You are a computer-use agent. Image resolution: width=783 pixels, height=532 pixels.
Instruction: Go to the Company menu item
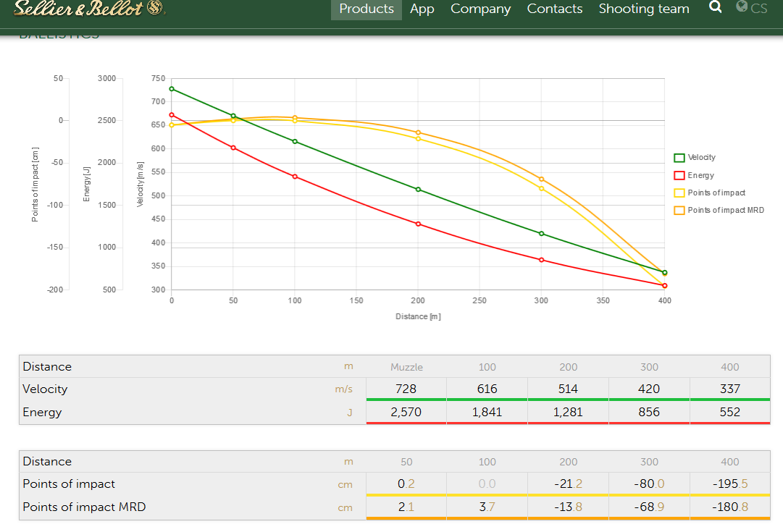pos(480,9)
